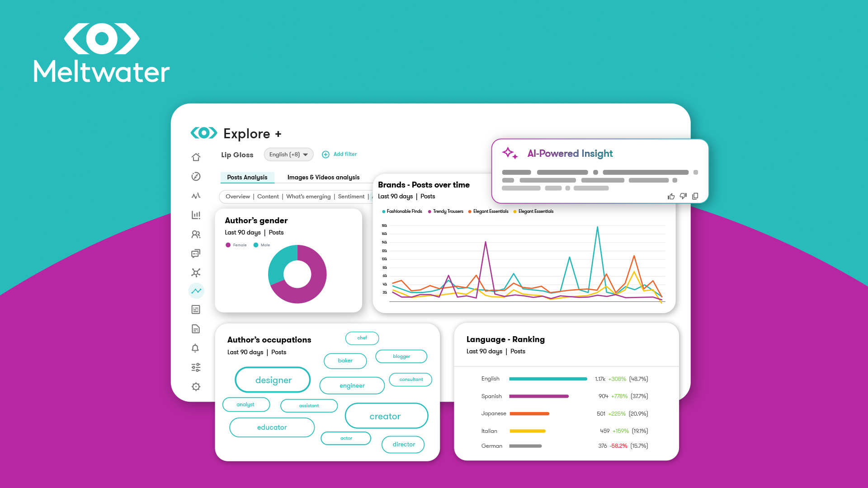Click the Japanese language bar
868x488 pixels.
tap(529, 414)
